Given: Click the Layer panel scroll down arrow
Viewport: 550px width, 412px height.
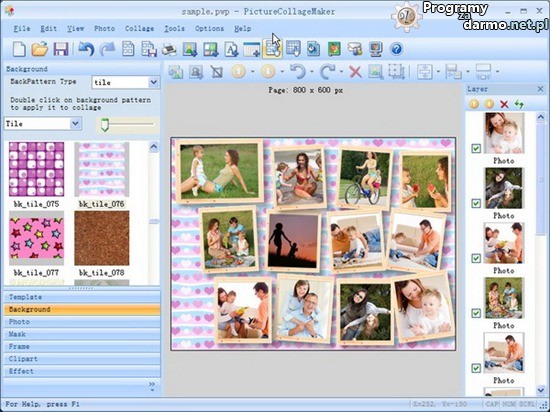Looking at the screenshot, I should [x=541, y=390].
